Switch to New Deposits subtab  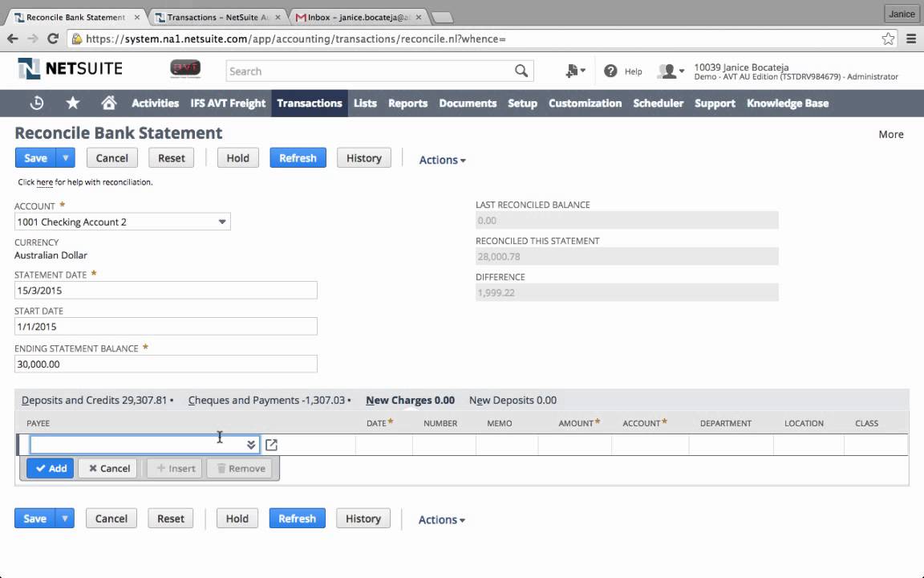click(x=513, y=400)
